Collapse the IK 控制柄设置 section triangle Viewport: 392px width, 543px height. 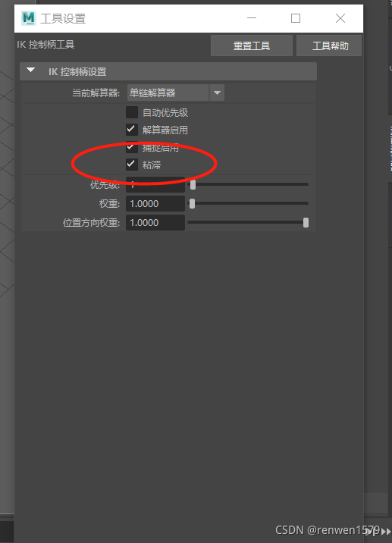point(31,71)
